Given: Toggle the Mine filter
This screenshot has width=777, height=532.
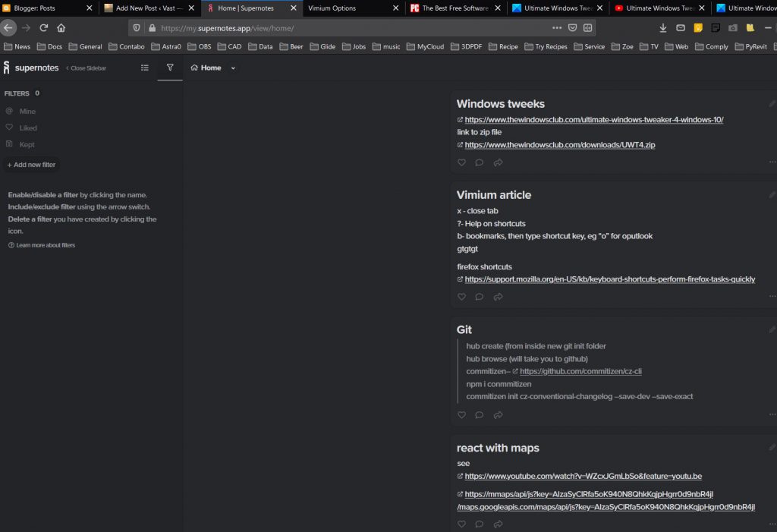Looking at the screenshot, I should click(x=27, y=112).
